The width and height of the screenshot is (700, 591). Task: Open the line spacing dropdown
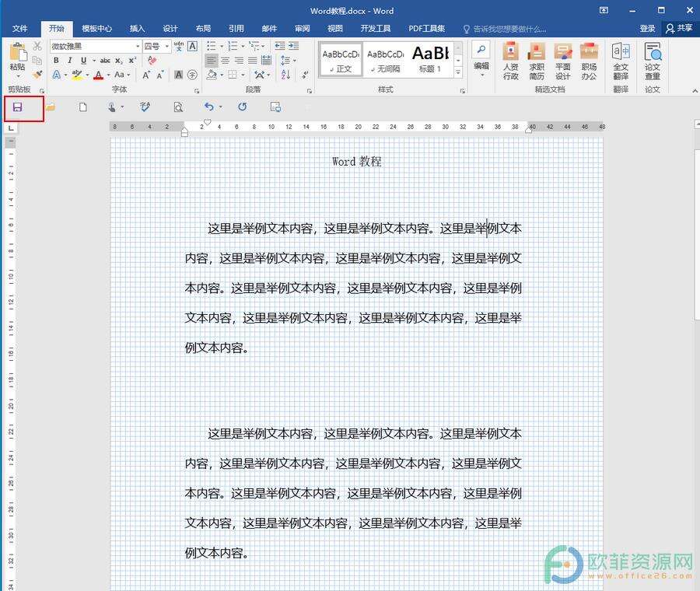click(289, 60)
